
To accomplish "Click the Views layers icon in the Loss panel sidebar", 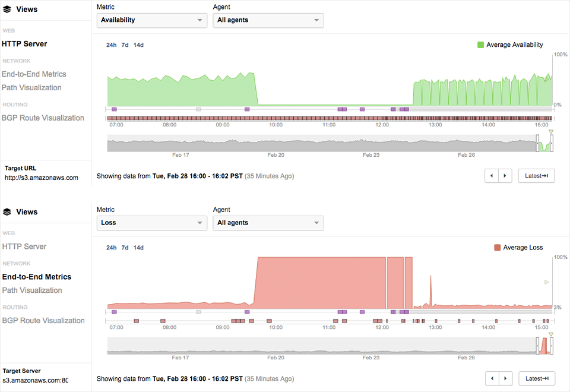I will [x=7, y=212].
